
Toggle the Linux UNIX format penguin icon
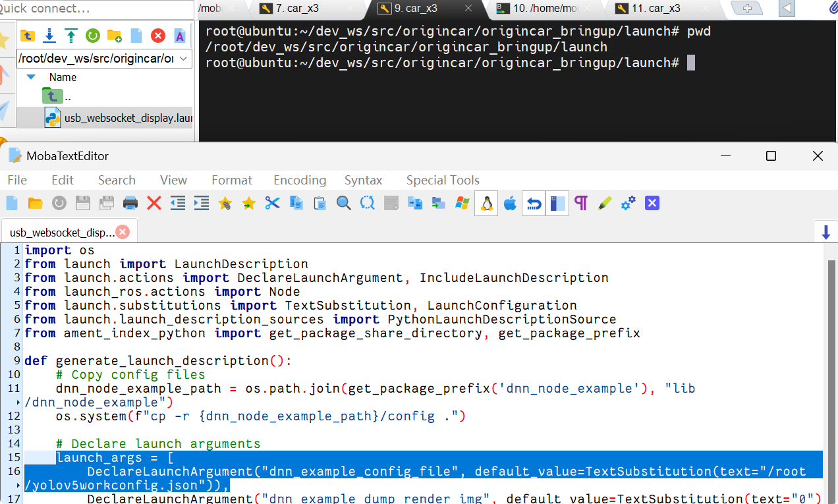(486, 203)
